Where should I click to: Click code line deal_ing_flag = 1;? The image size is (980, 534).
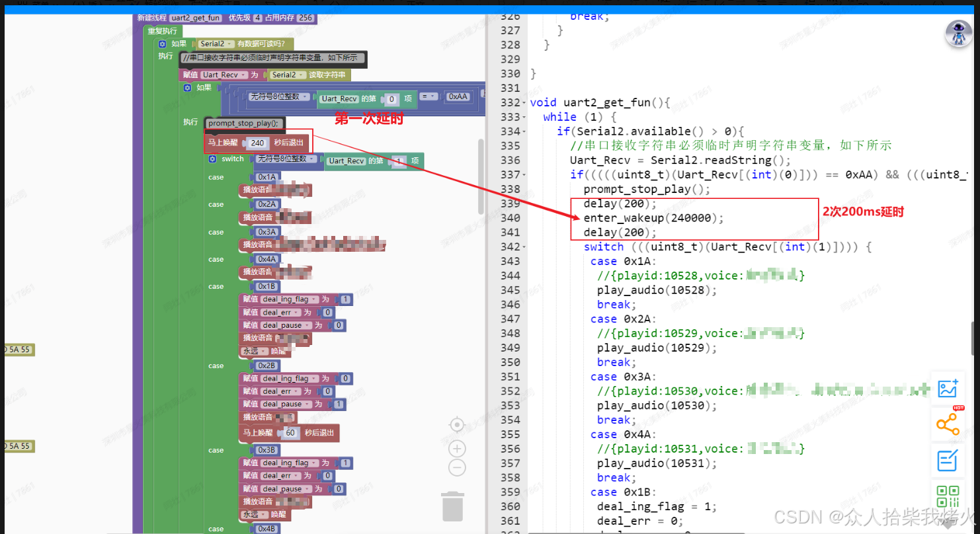pos(657,506)
